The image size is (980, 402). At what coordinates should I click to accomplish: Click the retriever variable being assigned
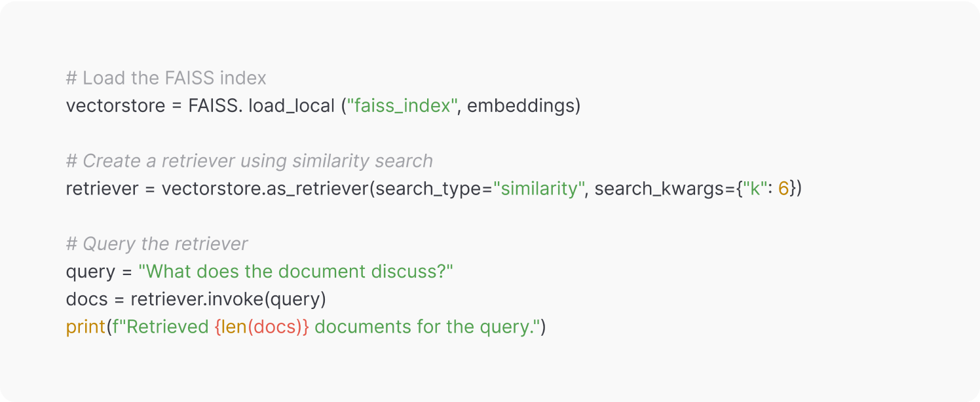pyautogui.click(x=102, y=189)
